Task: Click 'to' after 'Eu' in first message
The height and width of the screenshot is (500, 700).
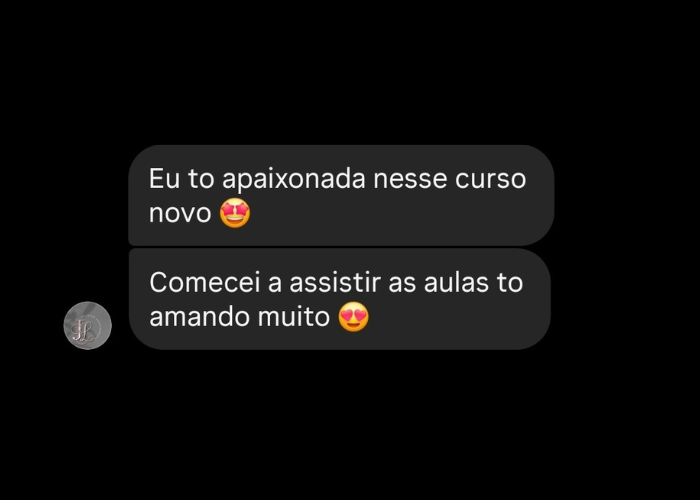Action: coord(201,179)
